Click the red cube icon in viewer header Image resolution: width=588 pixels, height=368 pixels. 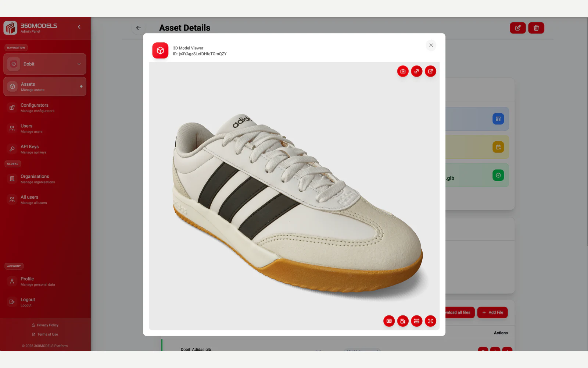[x=160, y=50]
